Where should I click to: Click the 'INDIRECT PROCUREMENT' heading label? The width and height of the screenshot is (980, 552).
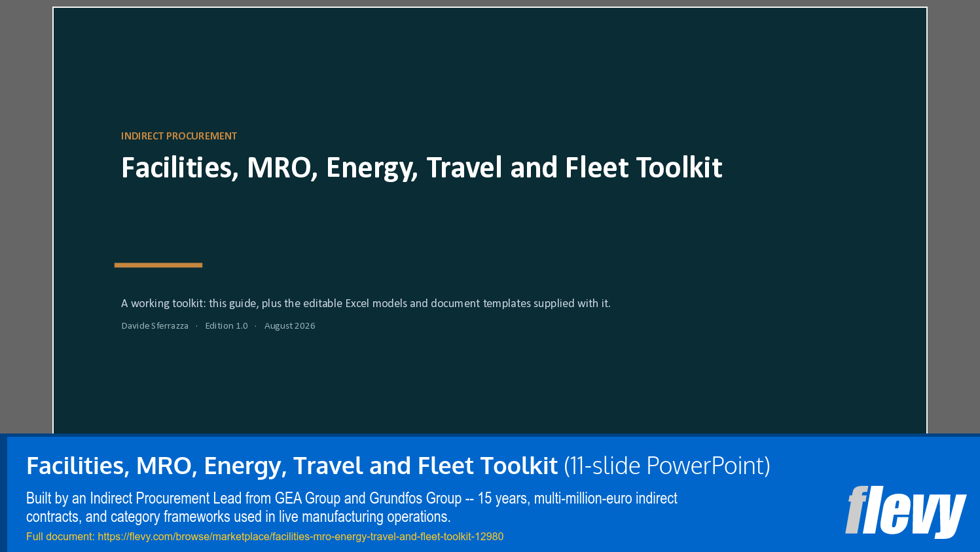click(179, 136)
